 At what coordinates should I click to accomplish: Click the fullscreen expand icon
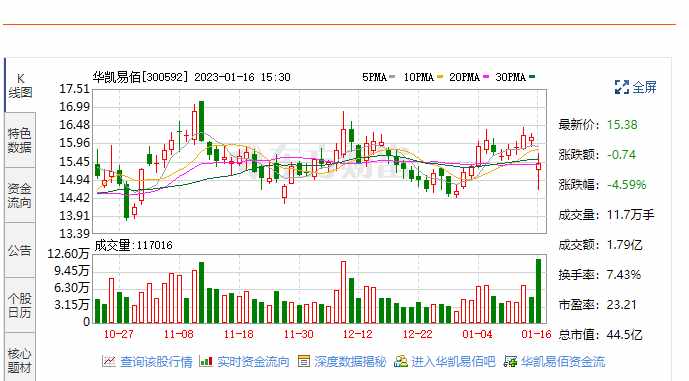click(622, 87)
